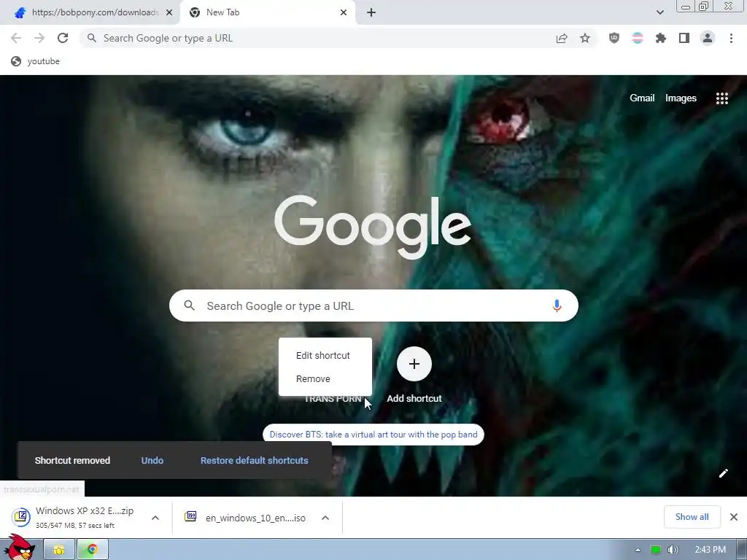Start voice search with the microphone

click(557, 306)
